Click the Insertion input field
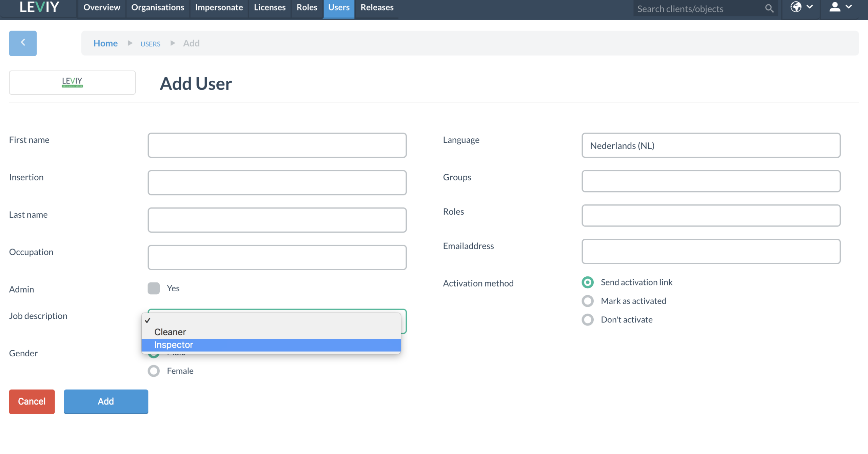868x454 pixels. (277, 182)
